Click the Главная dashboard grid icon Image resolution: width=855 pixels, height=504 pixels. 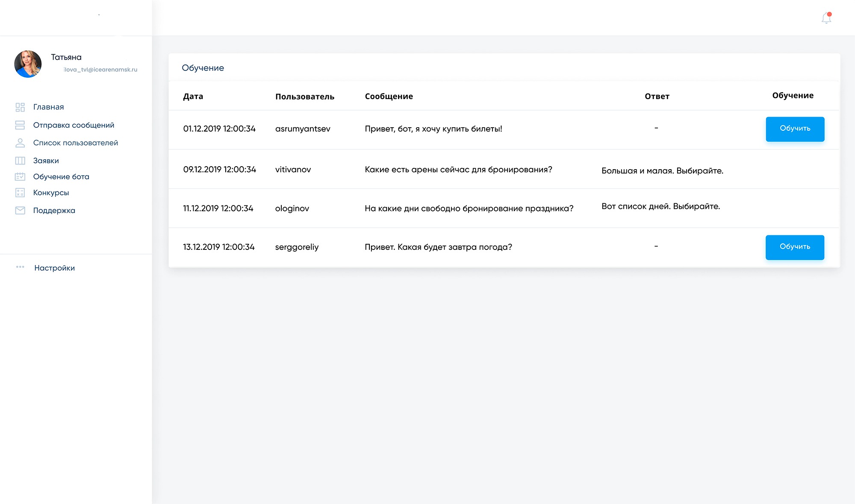click(x=20, y=107)
